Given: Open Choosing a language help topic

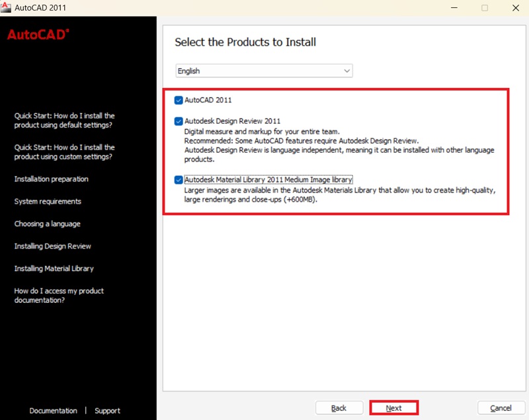Looking at the screenshot, I should pyautogui.click(x=47, y=224).
